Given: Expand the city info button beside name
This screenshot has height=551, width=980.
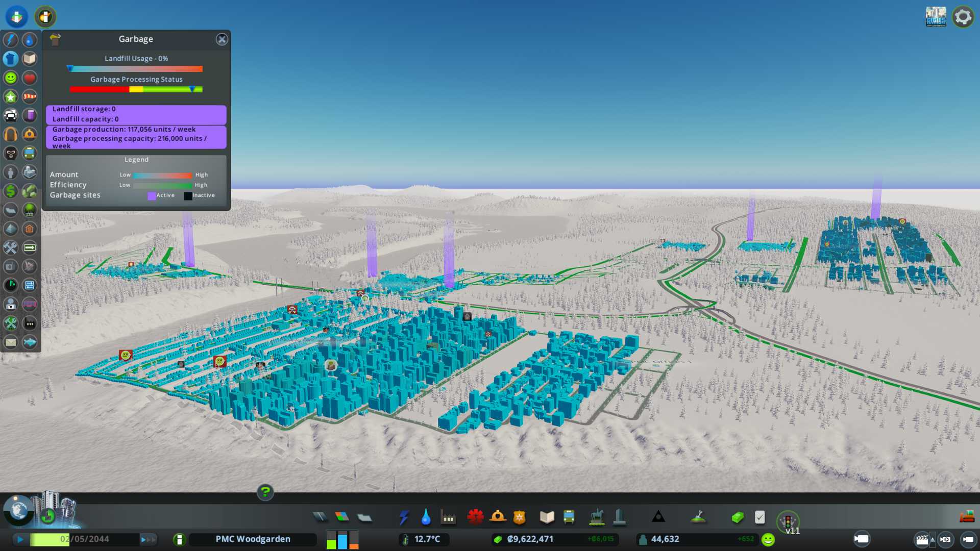Looking at the screenshot, I should tap(179, 539).
